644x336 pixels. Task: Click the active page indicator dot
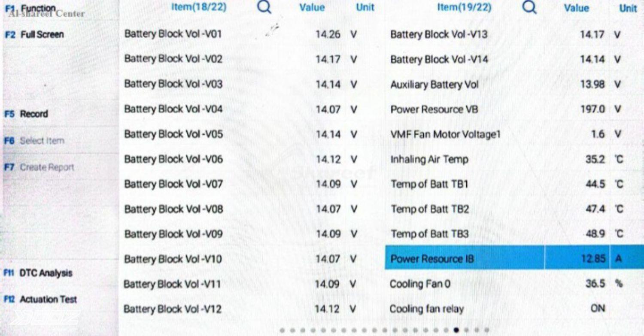[456, 330]
